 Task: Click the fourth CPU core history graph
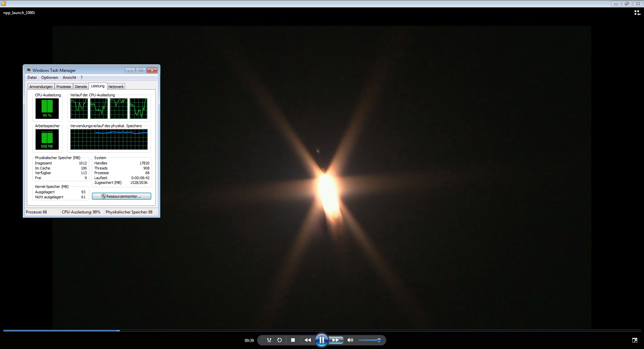(139, 108)
